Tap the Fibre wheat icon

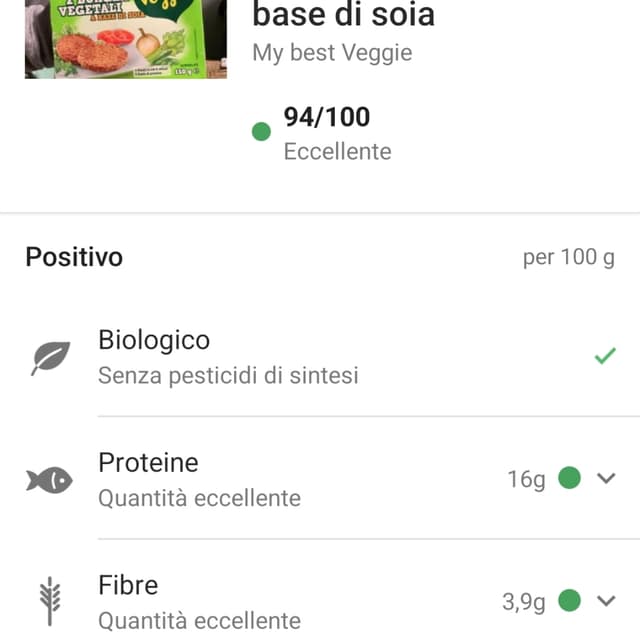pos(50,601)
